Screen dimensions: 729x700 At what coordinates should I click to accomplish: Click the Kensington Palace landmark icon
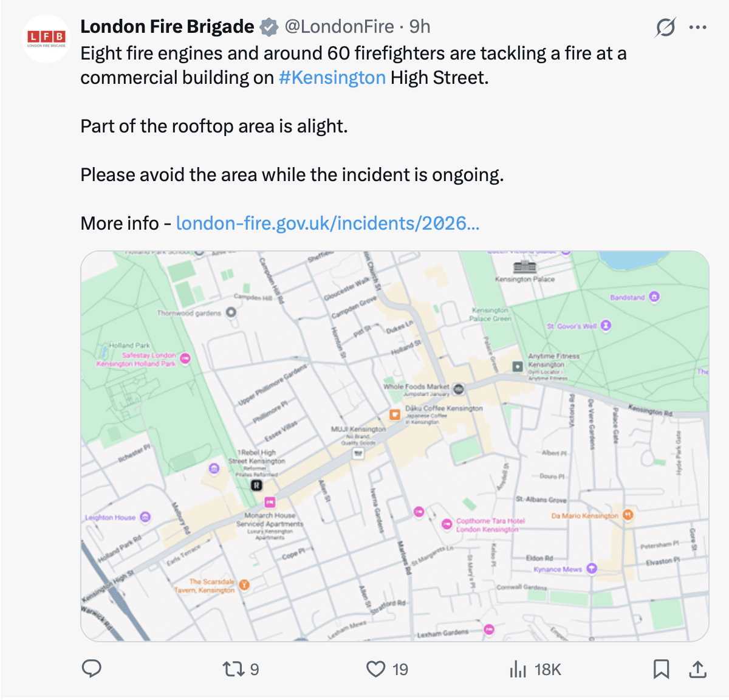point(524,267)
